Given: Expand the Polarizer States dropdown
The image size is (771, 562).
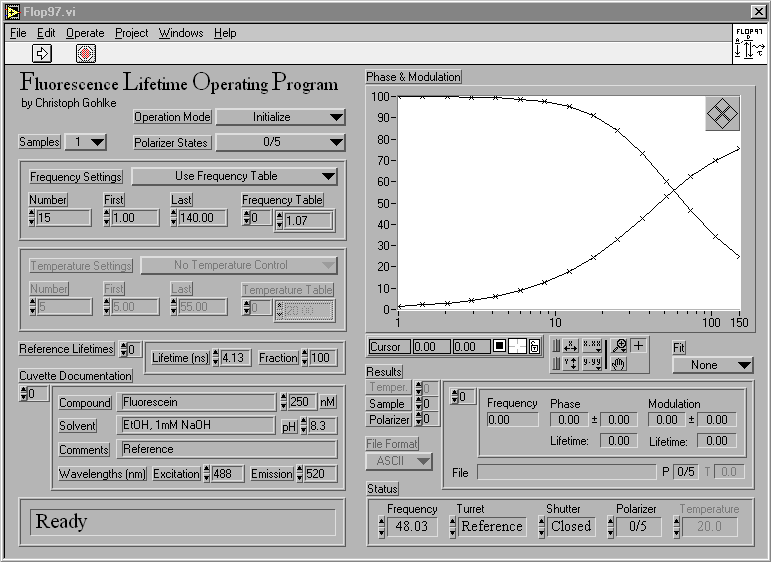Looking at the screenshot, I should 281,143.
